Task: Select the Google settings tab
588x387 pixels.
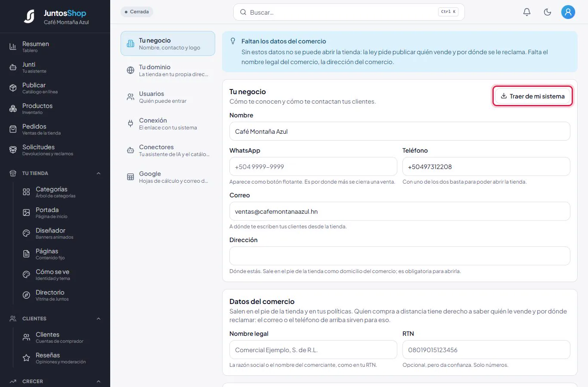Action: pyautogui.click(x=168, y=177)
